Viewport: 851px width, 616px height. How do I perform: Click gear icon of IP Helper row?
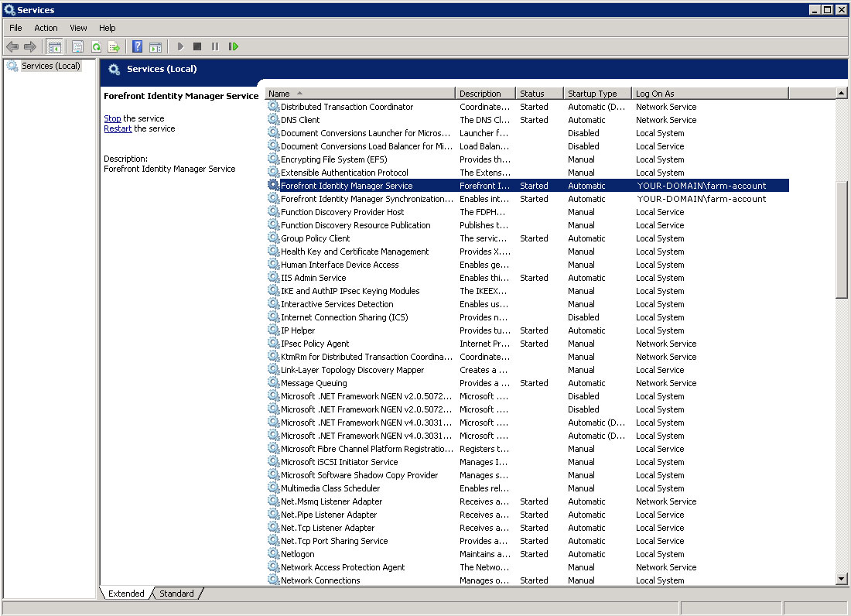(274, 330)
